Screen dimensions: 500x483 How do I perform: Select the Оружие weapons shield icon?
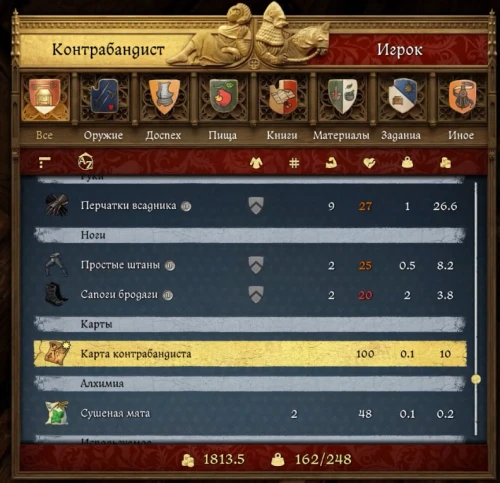pos(104,96)
